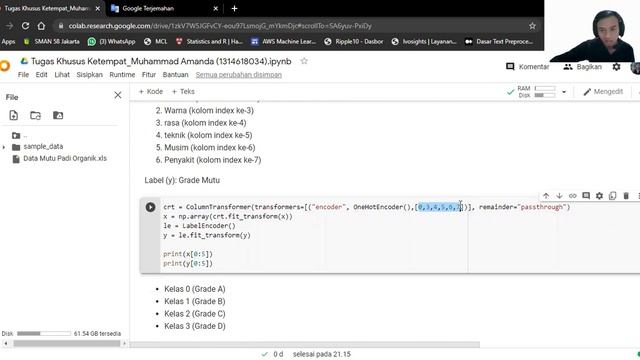Add comment to cell icon

[x=586, y=196]
